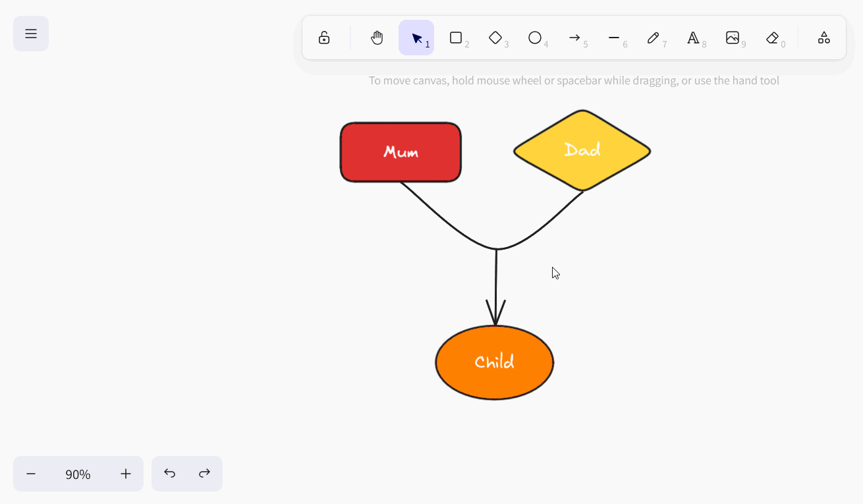Viewport: 863px width, 504px height.
Task: Select the Pencil draw tool
Action: (x=654, y=38)
